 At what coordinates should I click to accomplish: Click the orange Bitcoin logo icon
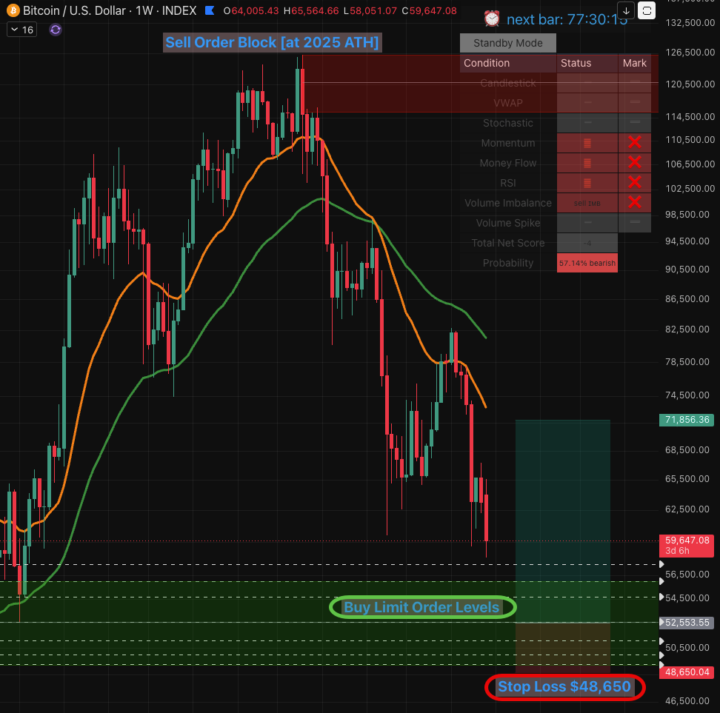pyautogui.click(x=12, y=10)
